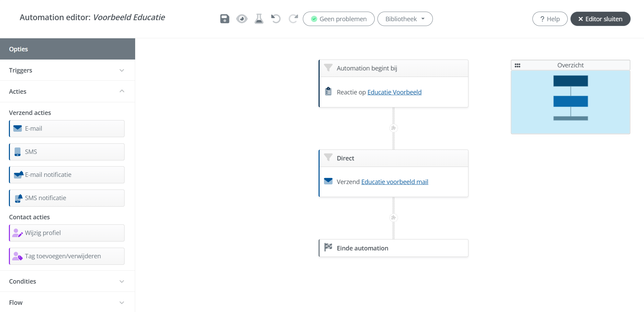Expand the Triggers section
644x312 pixels.
(x=67, y=70)
